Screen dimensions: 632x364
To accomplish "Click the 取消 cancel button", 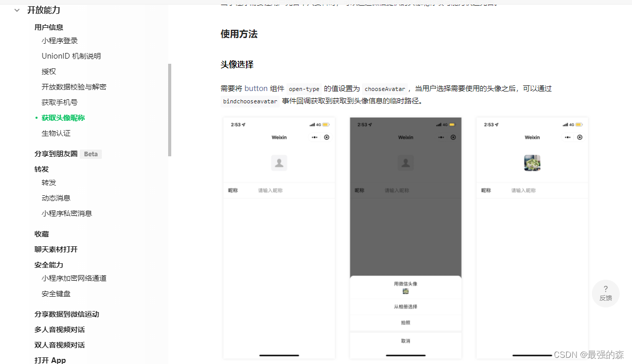I will (405, 340).
